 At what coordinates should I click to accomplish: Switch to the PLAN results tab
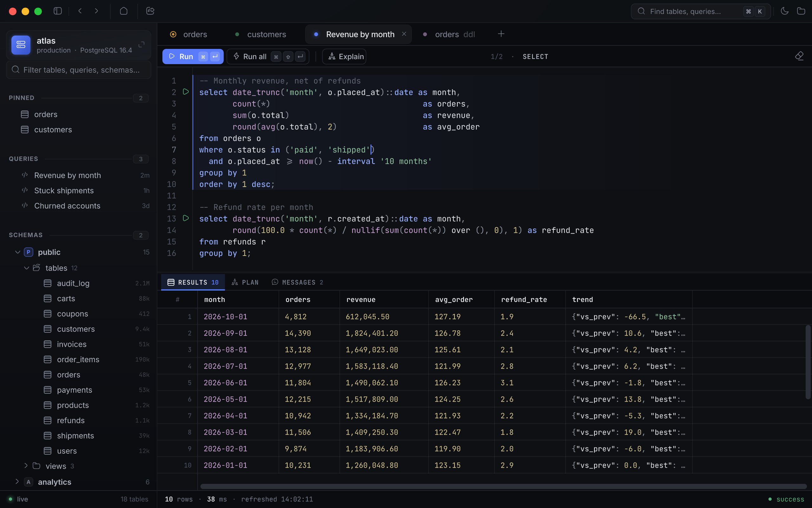coord(245,282)
